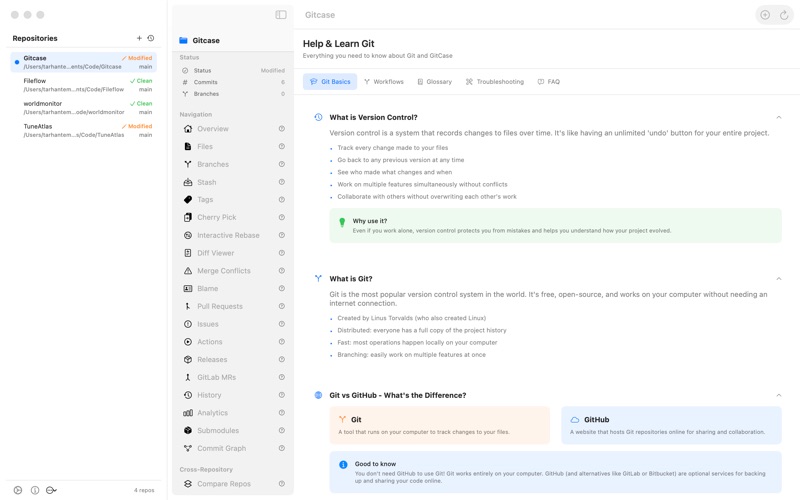The width and height of the screenshot is (800, 500).
Task: Click the Overview house icon
Action: 188,129
